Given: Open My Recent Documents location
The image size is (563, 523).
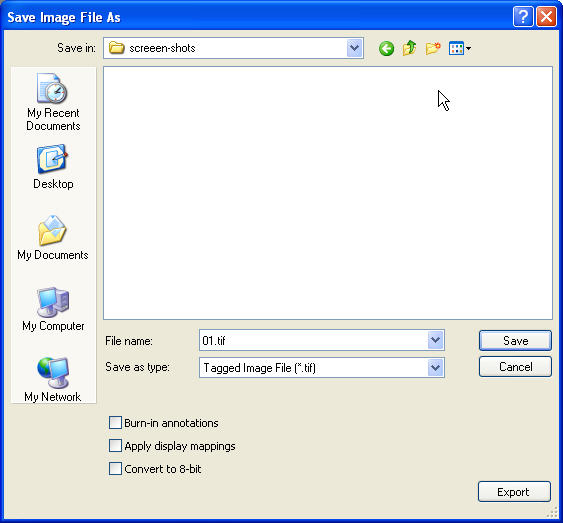Looking at the screenshot, I should click(53, 102).
